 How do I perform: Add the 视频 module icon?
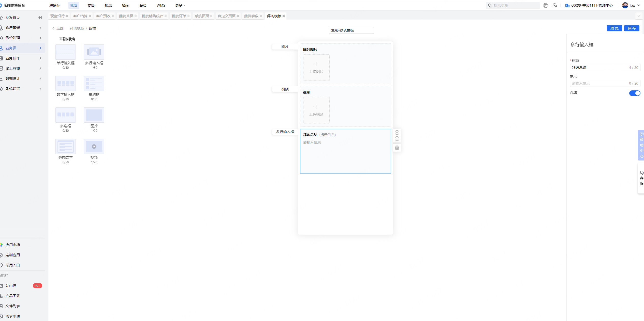(94, 147)
